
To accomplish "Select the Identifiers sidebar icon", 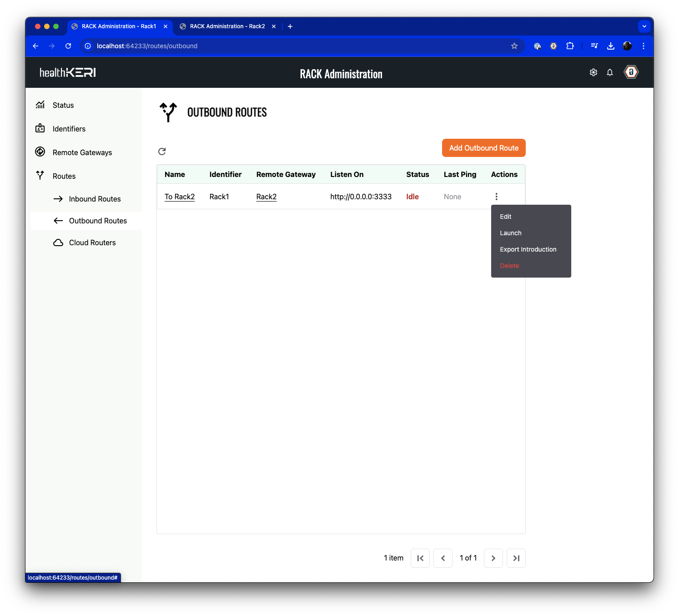I will 40,129.
